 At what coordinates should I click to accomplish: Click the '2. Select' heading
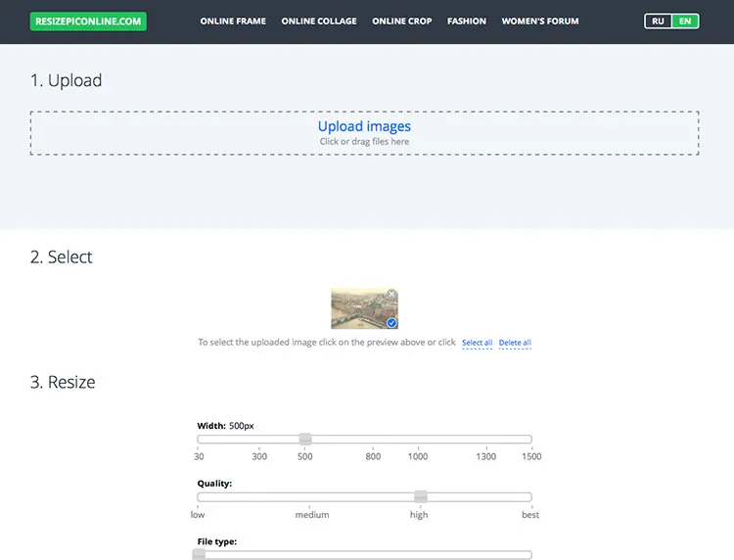coord(62,257)
